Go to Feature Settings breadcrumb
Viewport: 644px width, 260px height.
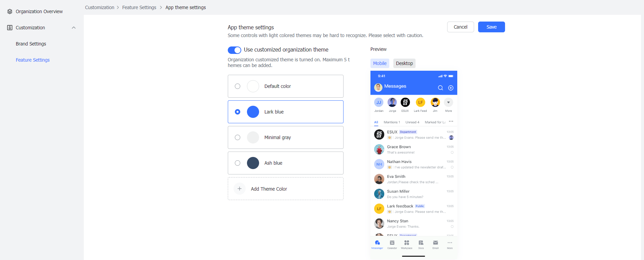click(139, 7)
